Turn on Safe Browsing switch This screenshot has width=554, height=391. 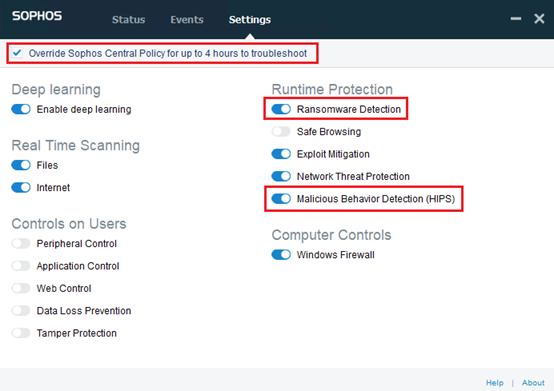coord(281,131)
